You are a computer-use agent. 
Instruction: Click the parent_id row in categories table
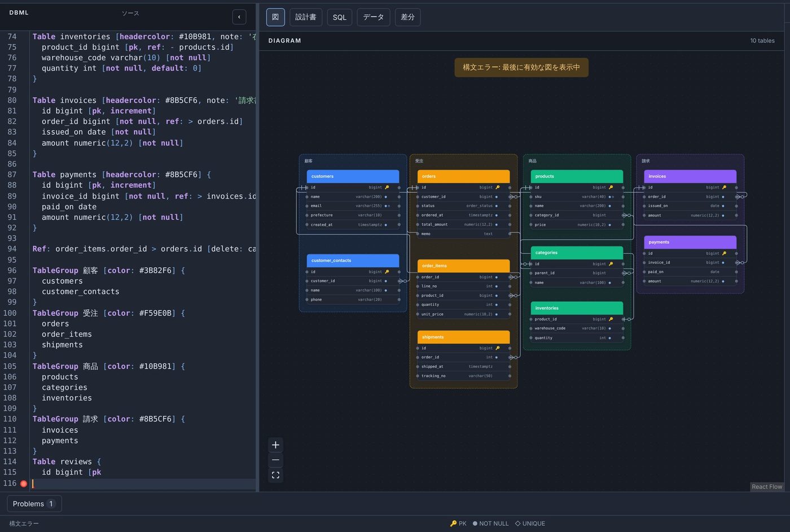click(x=577, y=273)
